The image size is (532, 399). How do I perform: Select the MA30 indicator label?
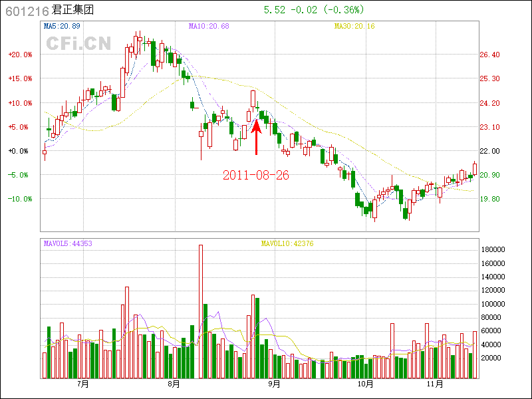pyautogui.click(x=354, y=27)
